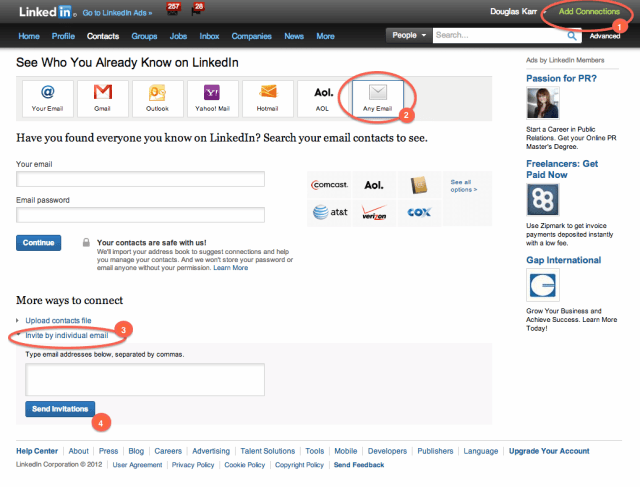Select the at&t email provider logo
This screenshot has width=640, height=487.
(x=329, y=212)
